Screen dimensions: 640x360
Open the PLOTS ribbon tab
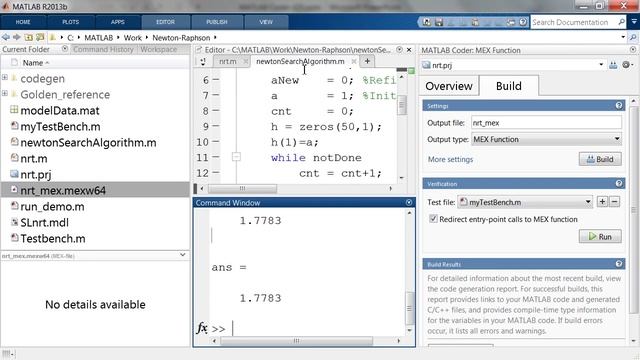71,22
